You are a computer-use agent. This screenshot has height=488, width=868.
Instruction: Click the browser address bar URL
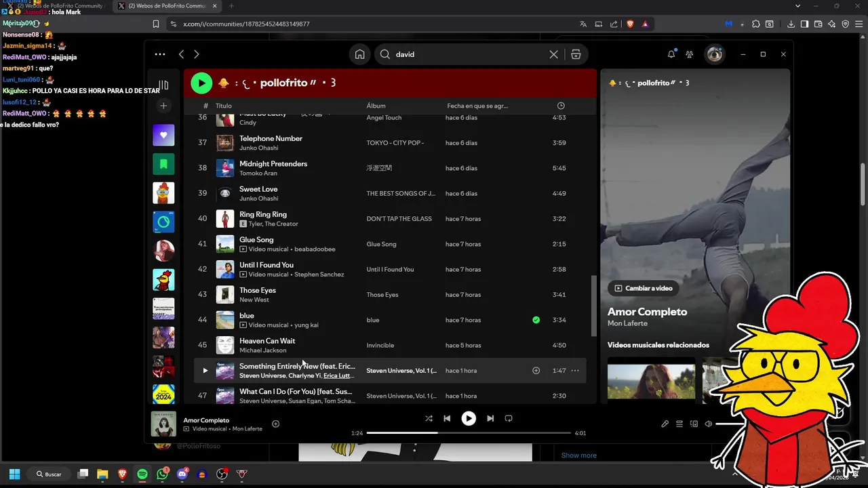(x=246, y=24)
